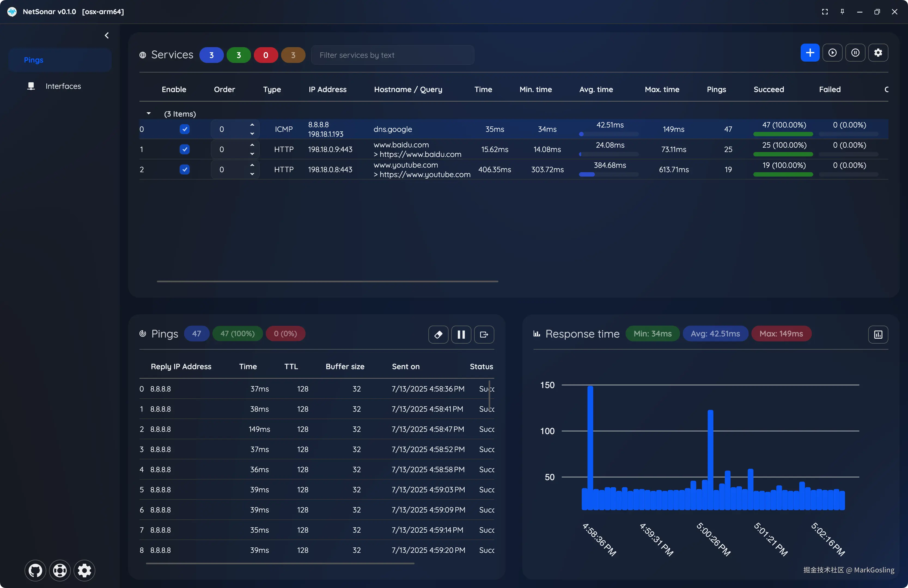Disable the dns.google ICMP service checkbox

185,129
